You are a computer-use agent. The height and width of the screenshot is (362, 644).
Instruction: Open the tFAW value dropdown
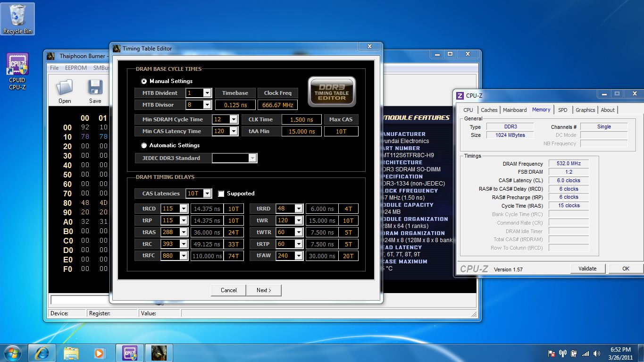coord(298,256)
